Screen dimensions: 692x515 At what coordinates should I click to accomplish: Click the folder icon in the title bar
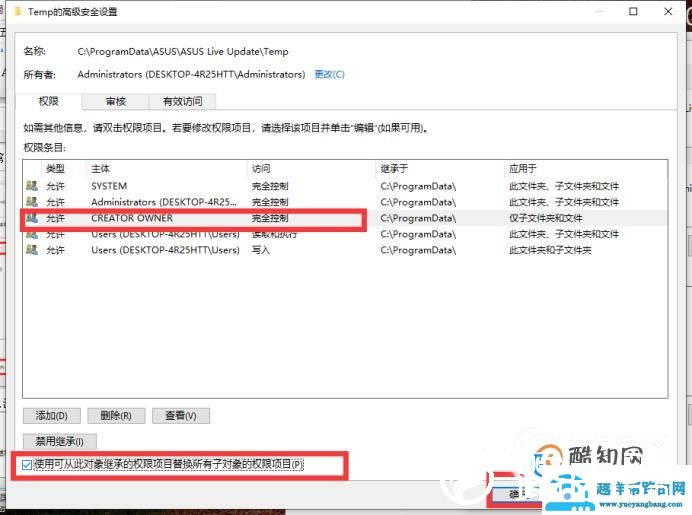[18, 11]
